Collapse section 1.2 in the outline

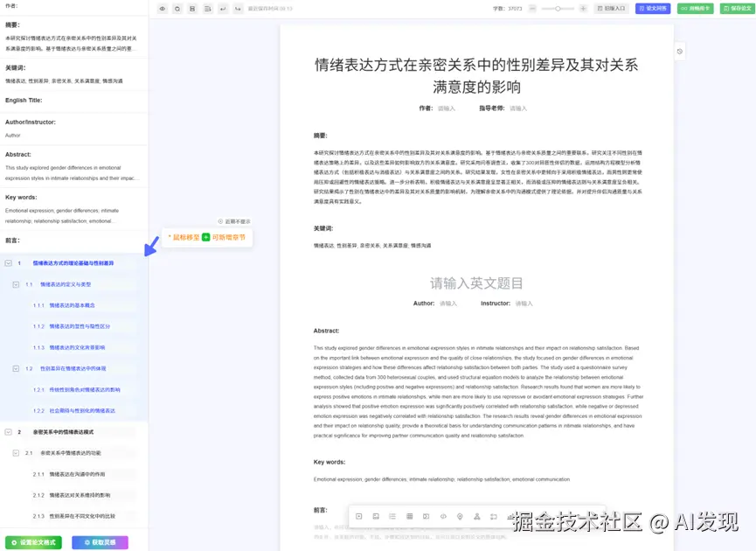point(16,368)
